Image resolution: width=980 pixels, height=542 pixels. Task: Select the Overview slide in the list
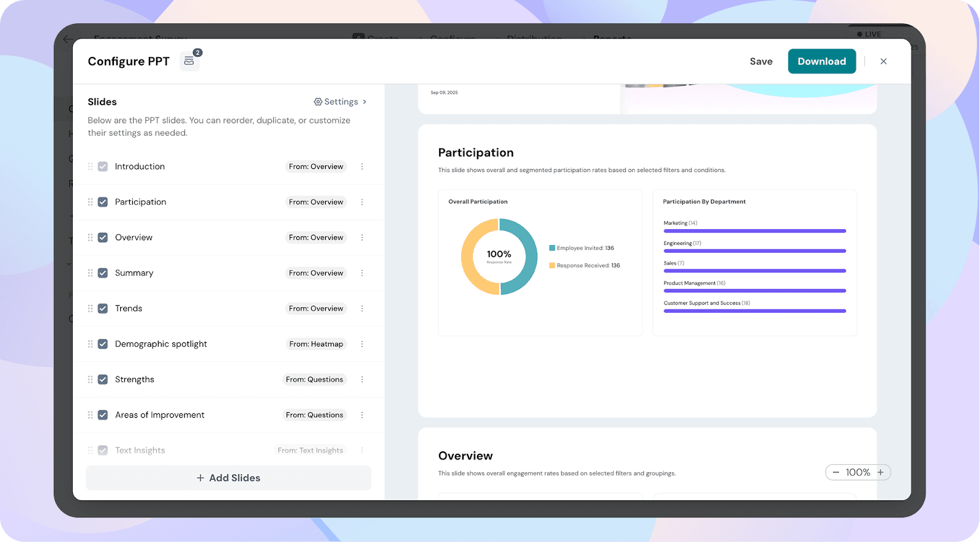point(134,238)
